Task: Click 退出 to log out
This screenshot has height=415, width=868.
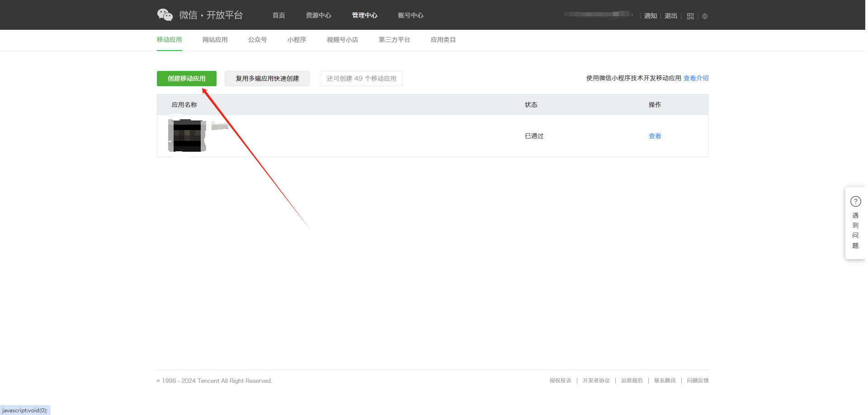Action: 670,16
